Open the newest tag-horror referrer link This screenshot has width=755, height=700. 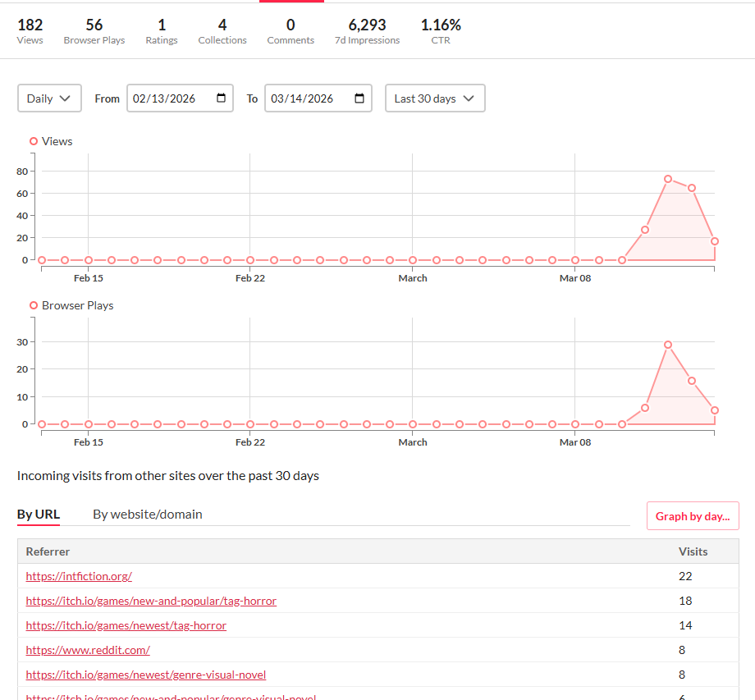point(126,625)
